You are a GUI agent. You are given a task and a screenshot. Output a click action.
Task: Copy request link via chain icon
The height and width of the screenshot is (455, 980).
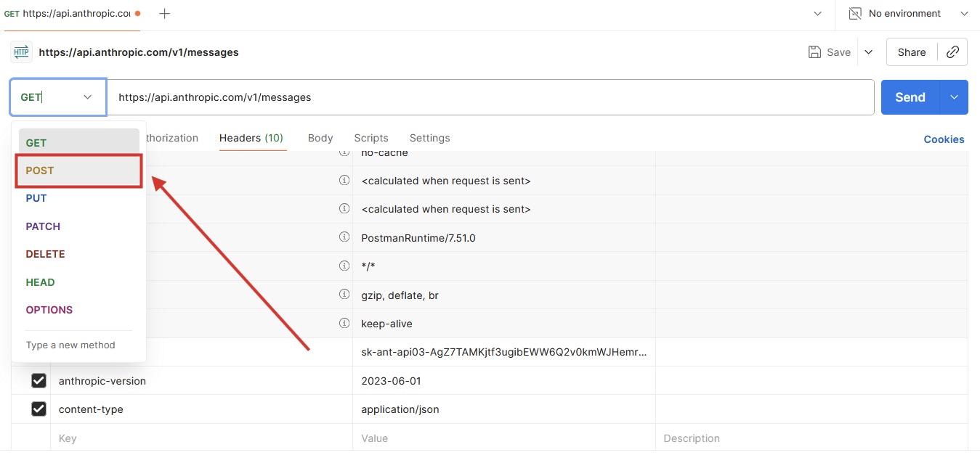pos(952,52)
